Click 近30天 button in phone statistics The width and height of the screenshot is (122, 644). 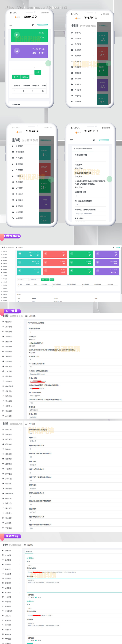[x=25, y=77]
